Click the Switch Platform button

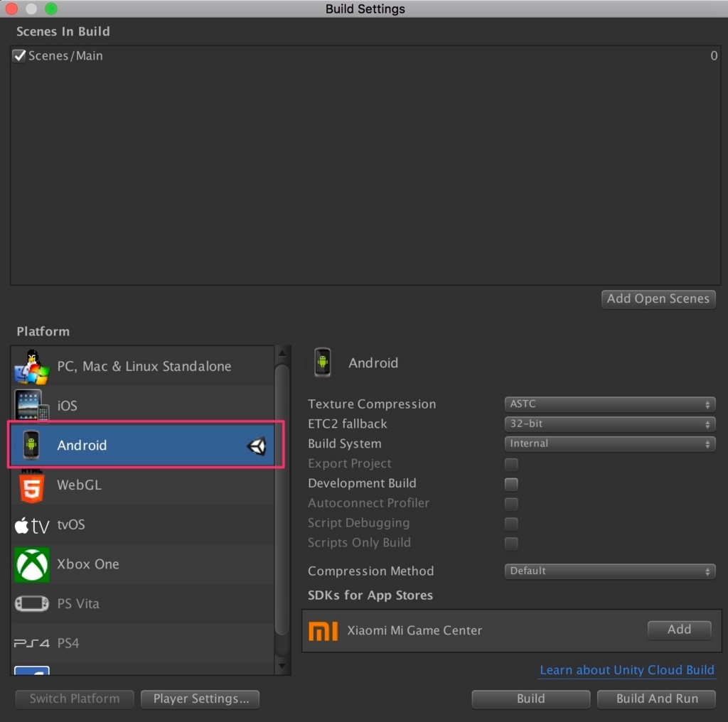coord(75,699)
